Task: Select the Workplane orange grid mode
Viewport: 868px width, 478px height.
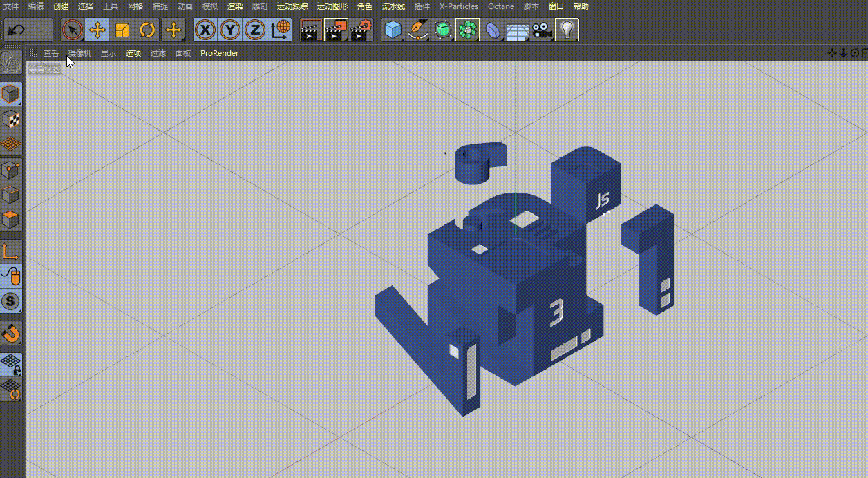Action: pos(11,144)
